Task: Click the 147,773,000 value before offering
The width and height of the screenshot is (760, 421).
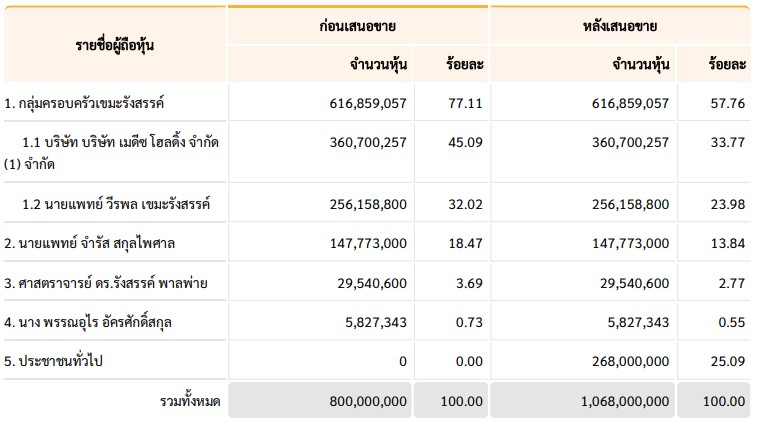Action: click(x=368, y=243)
